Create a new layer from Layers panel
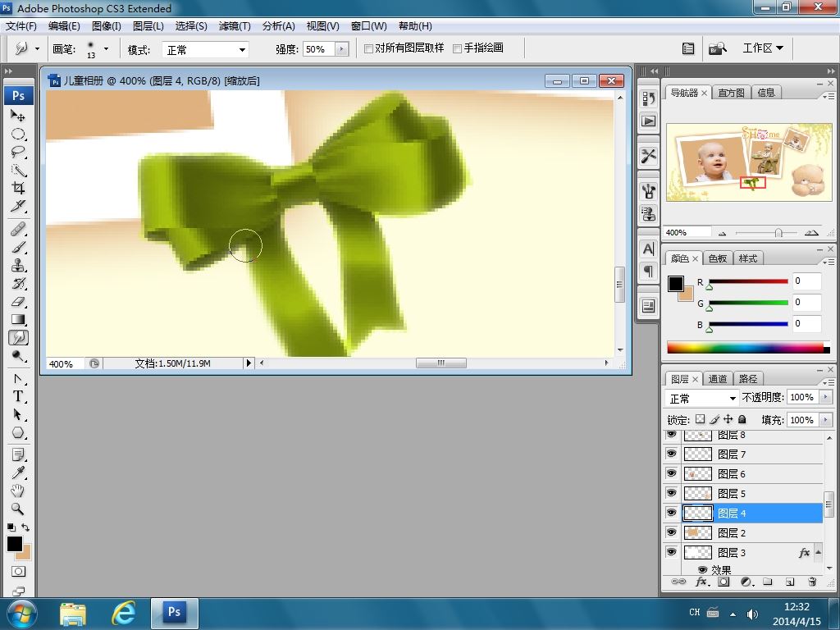Screen dimensions: 840x630 click(790, 582)
